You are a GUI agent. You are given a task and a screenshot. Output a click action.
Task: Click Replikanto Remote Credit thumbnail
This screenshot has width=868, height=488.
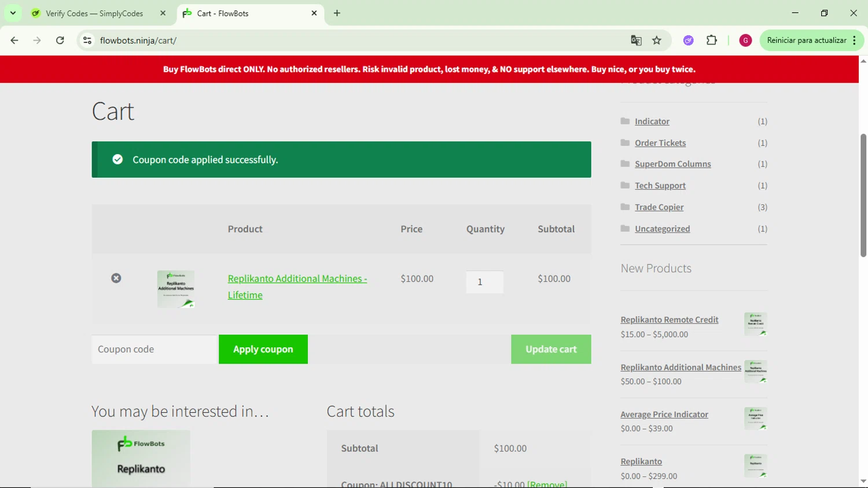tap(756, 324)
